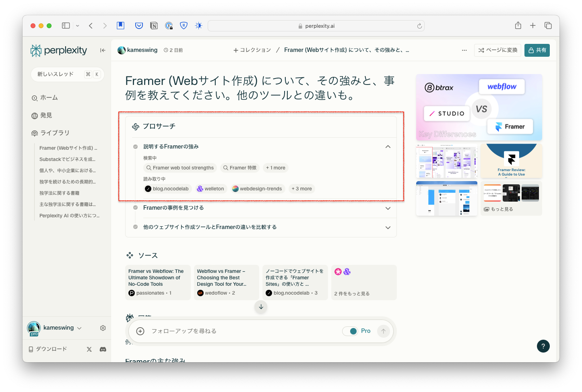582x392 pixels.
Task: Open library thread '主な独学法に関する書籍は...'
Action: [68, 204]
